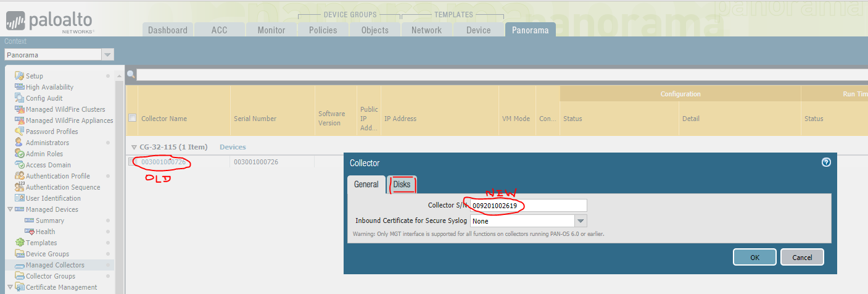Switch to the Network tab
Viewport: 868px width, 294px height.
coord(427,30)
